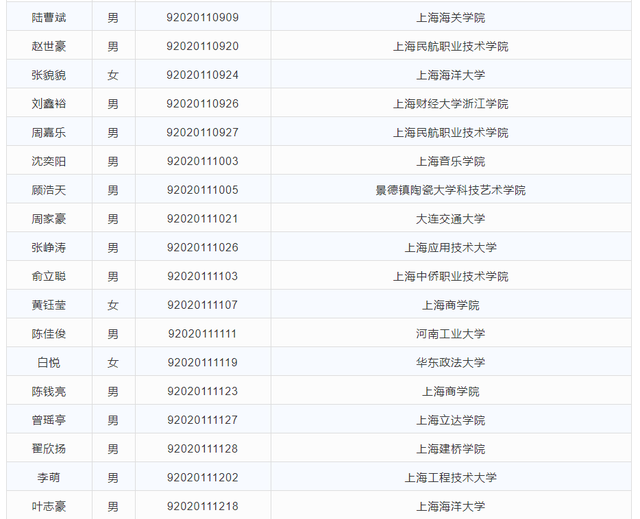This screenshot has height=519, width=640.
Task: Select 上海中侨职业技术学院 cell
Action: pyautogui.click(x=451, y=276)
